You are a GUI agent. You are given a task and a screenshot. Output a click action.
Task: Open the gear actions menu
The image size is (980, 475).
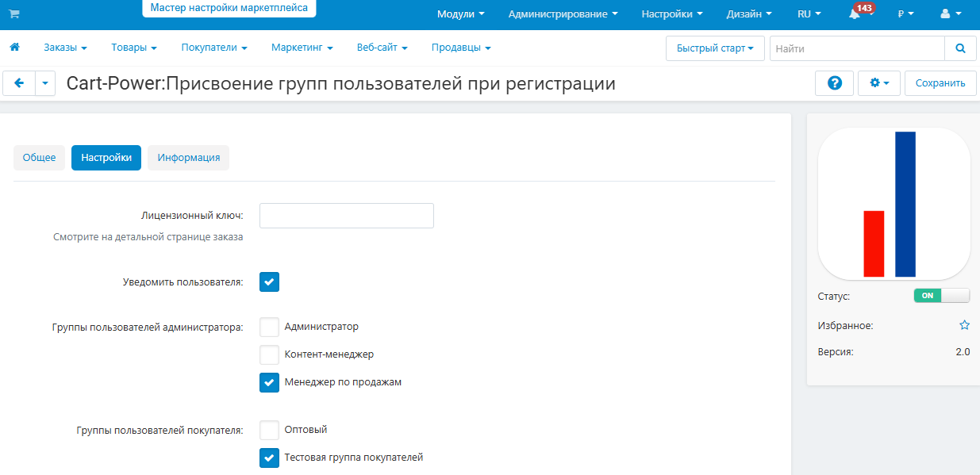click(879, 83)
